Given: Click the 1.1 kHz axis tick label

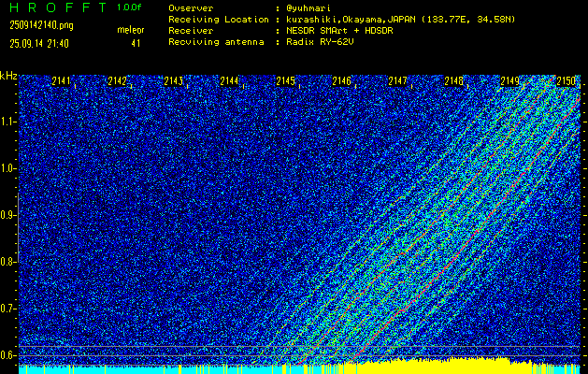Looking at the screenshot, I should click(x=7, y=122).
